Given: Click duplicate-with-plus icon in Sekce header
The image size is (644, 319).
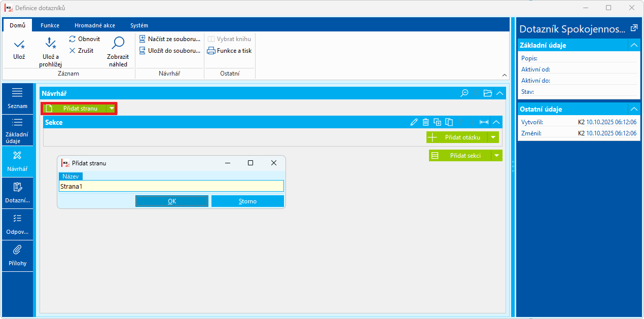Looking at the screenshot, I should click(437, 122).
